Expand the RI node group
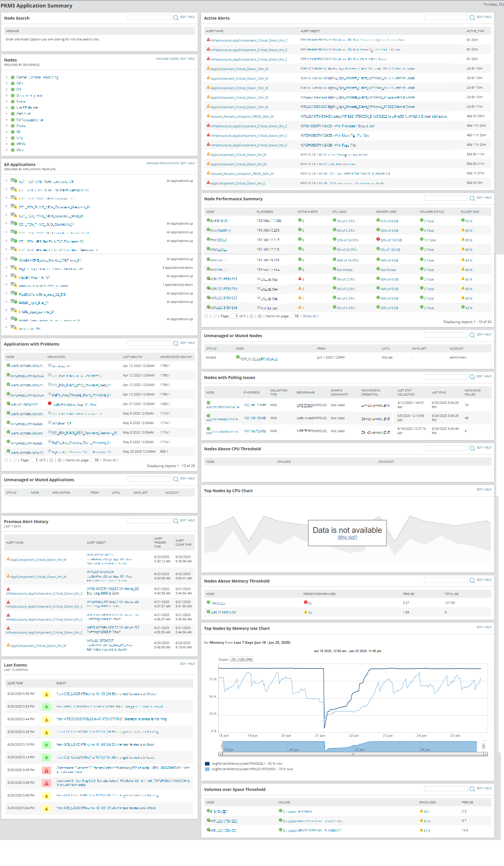The width and height of the screenshot is (504, 866). tap(7, 132)
